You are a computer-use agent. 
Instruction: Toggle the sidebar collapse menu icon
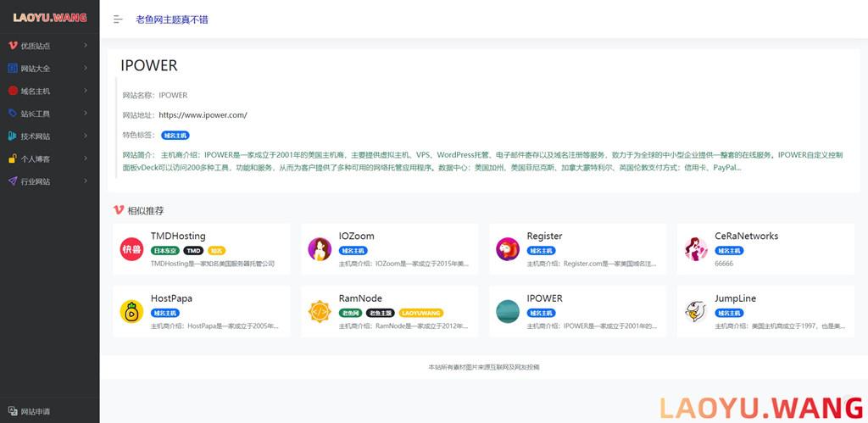click(x=117, y=19)
